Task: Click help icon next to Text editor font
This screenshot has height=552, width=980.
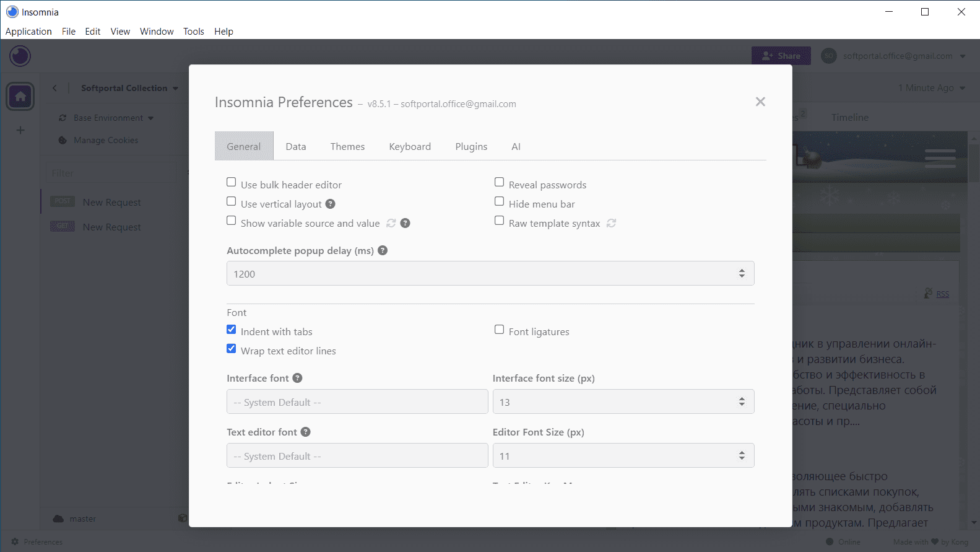Action: tap(306, 432)
